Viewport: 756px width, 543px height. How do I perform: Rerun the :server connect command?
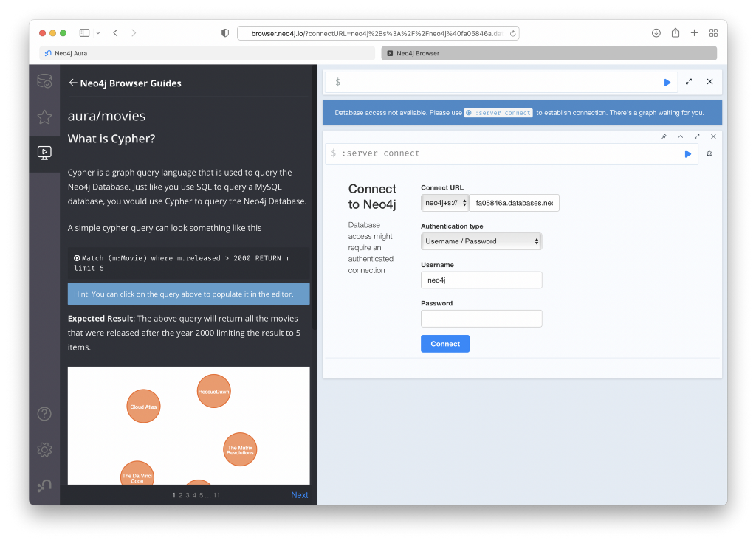[x=687, y=153]
